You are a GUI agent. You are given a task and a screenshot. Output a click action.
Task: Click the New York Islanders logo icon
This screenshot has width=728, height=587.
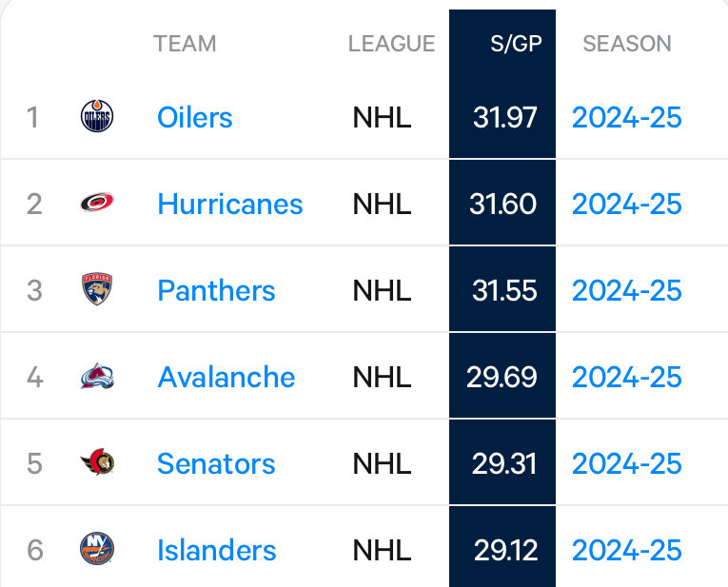[97, 549]
